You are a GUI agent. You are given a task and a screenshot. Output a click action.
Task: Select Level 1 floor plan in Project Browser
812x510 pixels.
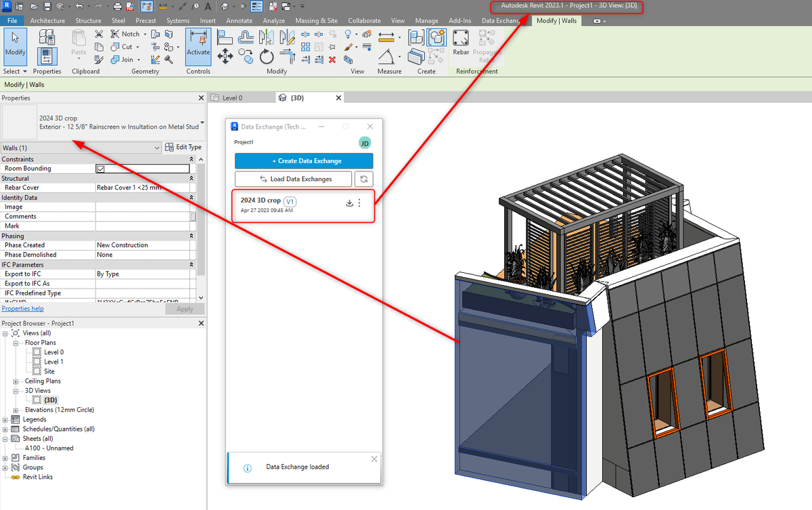click(53, 362)
